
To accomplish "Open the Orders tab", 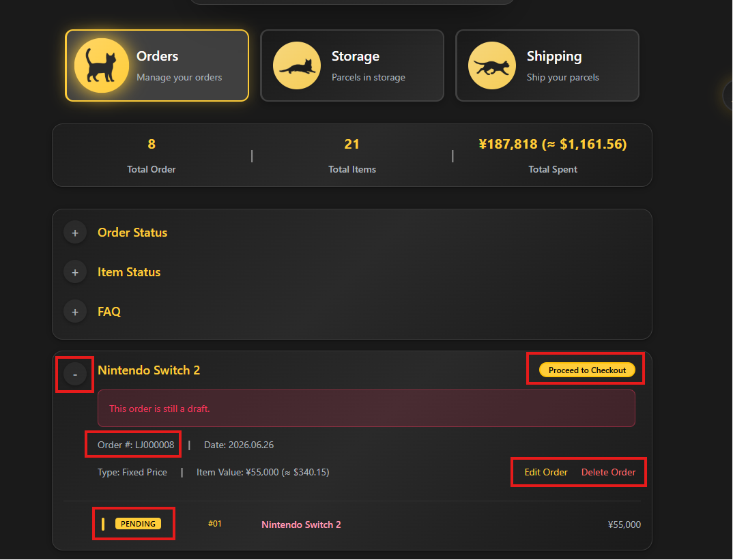I will coord(157,65).
